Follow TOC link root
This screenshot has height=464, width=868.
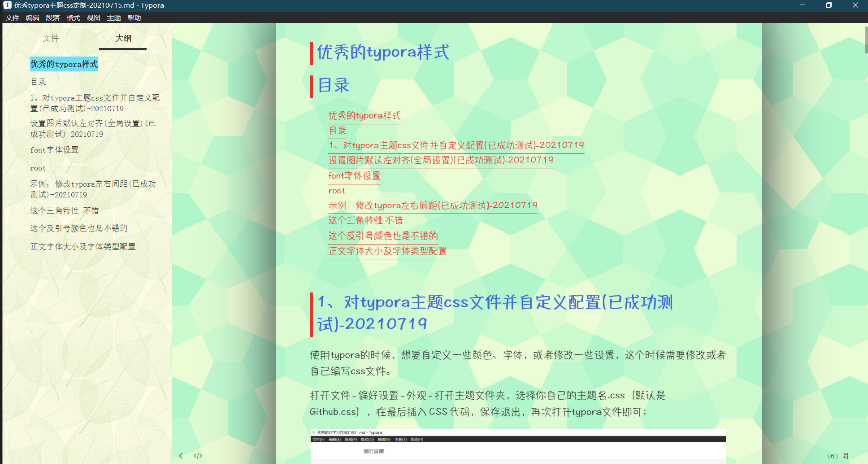click(337, 191)
